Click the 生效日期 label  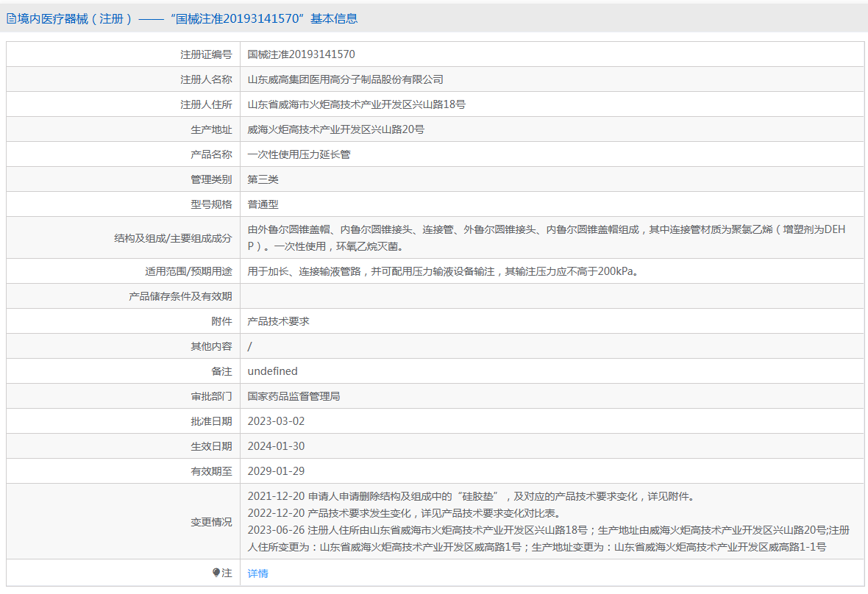click(x=211, y=445)
